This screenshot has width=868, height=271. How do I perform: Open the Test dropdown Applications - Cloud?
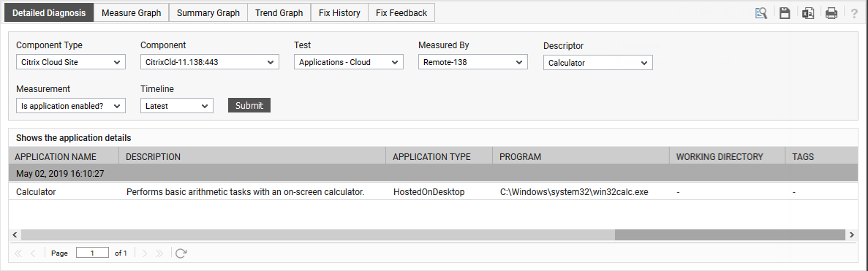coord(349,62)
